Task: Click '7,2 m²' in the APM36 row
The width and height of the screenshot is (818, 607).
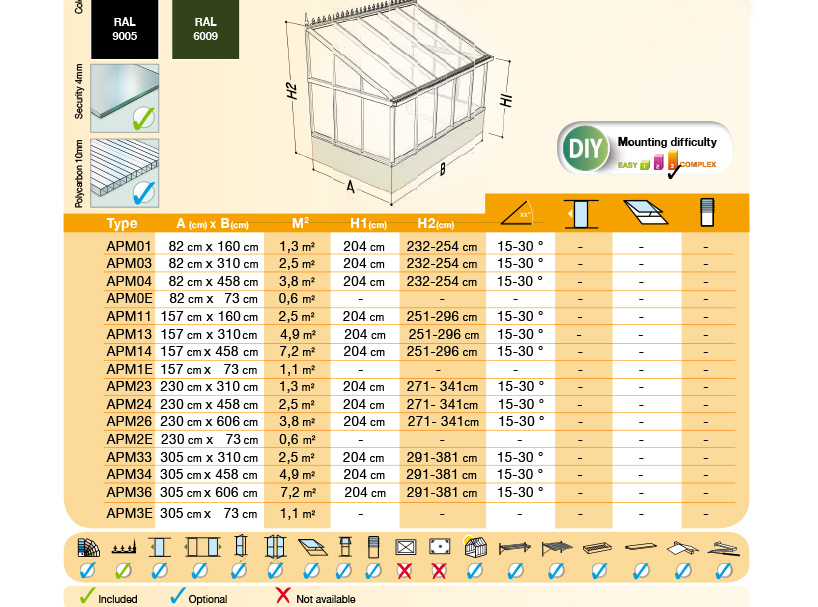Action: click(297, 492)
